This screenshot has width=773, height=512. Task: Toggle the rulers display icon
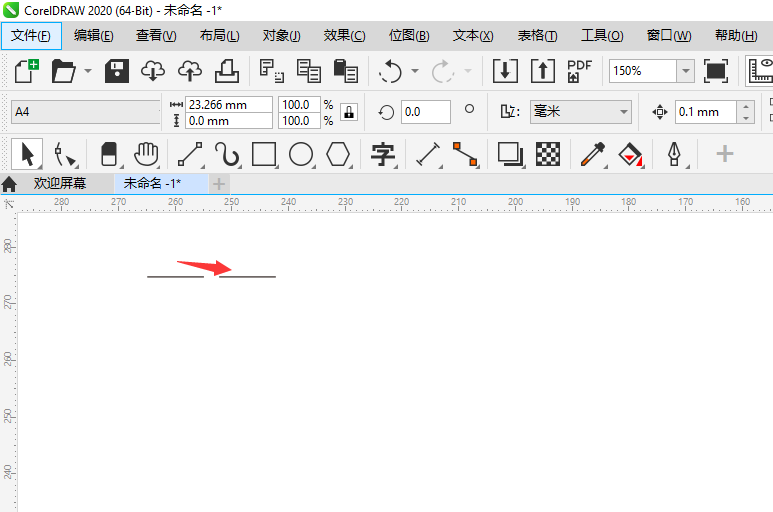761,71
